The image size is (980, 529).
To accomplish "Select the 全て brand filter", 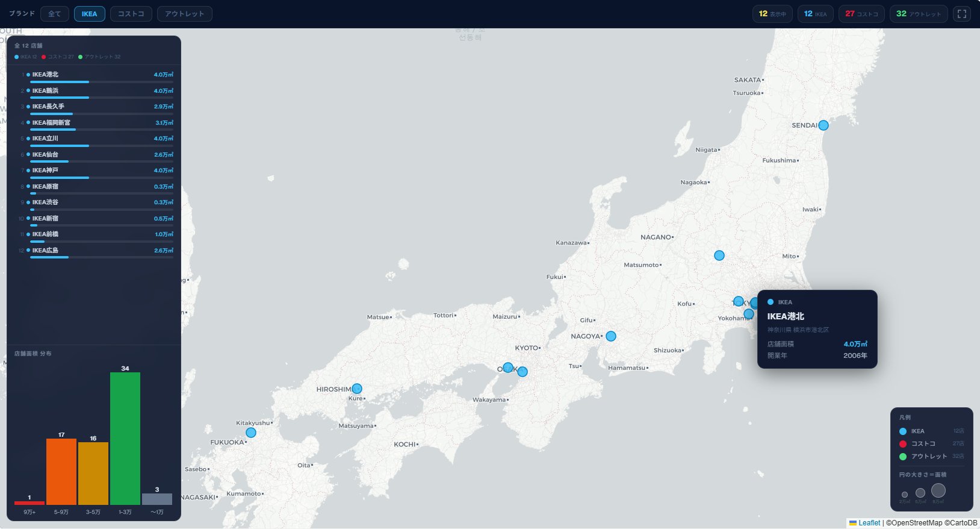I will [x=55, y=14].
